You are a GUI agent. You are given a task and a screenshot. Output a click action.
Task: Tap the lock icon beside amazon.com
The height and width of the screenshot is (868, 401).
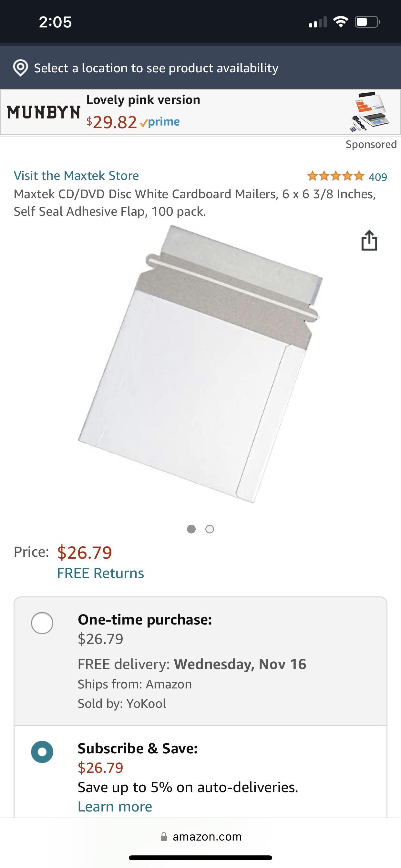(x=164, y=836)
